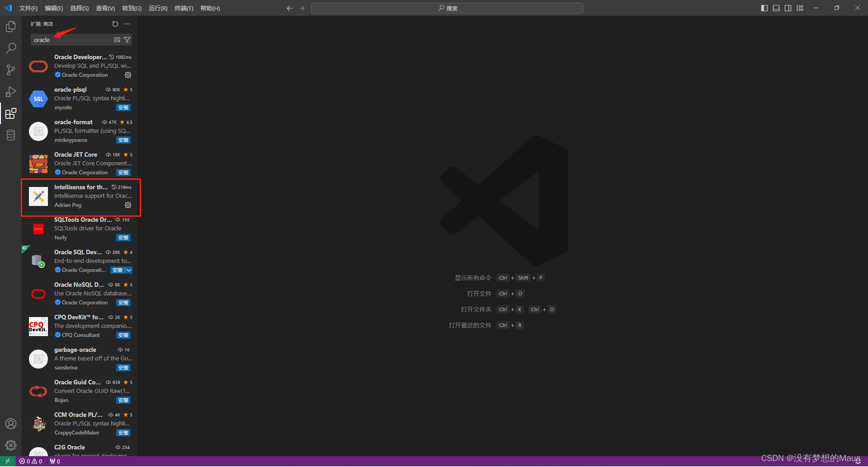Open the 帮助(H) menu
Viewport: 868px width, 467px height.
click(x=210, y=8)
